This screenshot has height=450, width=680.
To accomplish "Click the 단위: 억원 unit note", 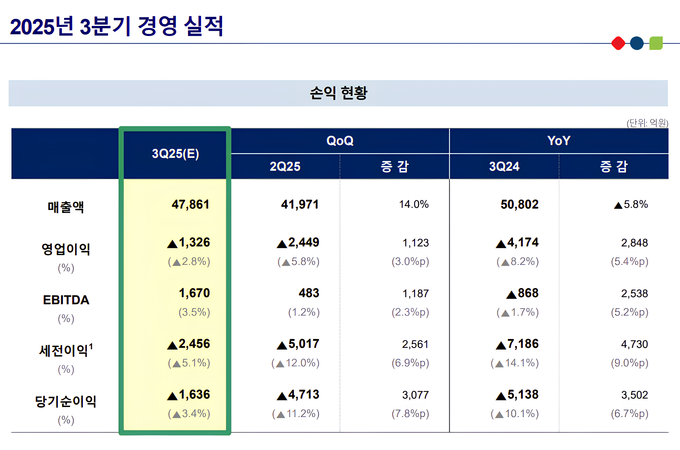I will (x=647, y=122).
